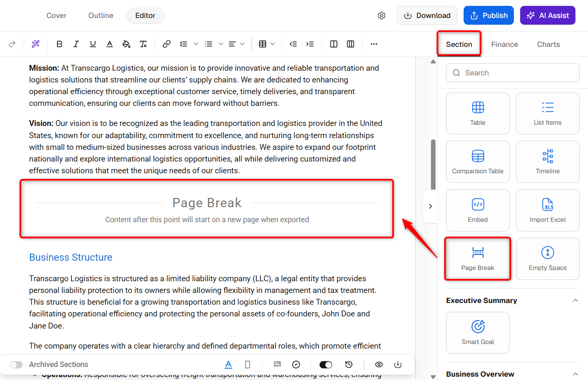The width and height of the screenshot is (588, 380).
Task: Insert a List Items section
Action: tap(548, 113)
